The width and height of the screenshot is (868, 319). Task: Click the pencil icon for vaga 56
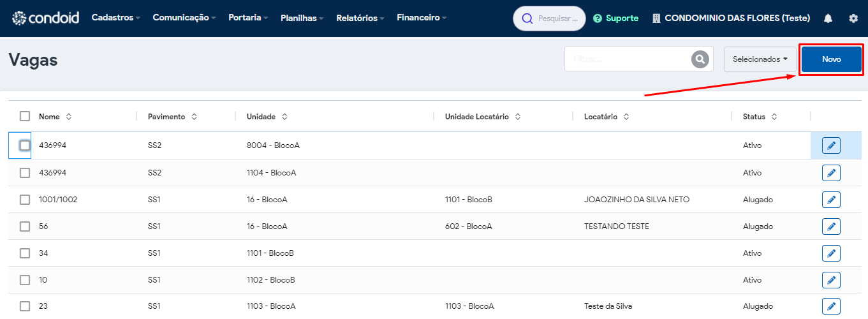point(831,226)
